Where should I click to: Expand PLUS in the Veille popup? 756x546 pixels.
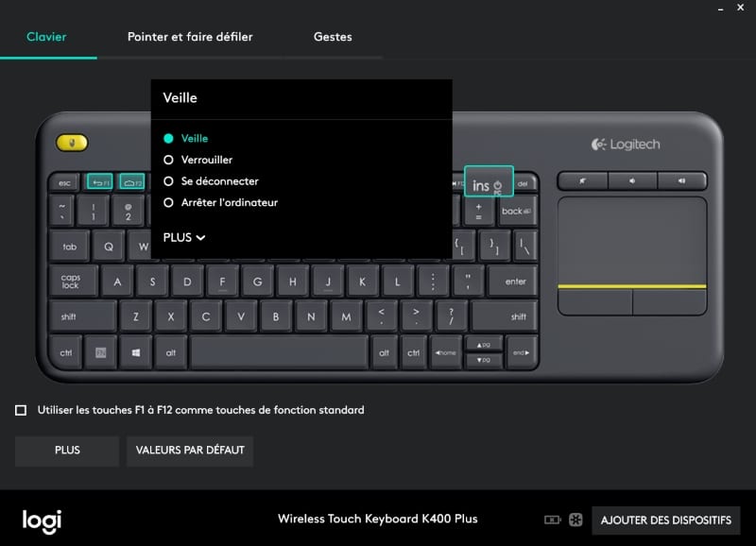coord(184,238)
